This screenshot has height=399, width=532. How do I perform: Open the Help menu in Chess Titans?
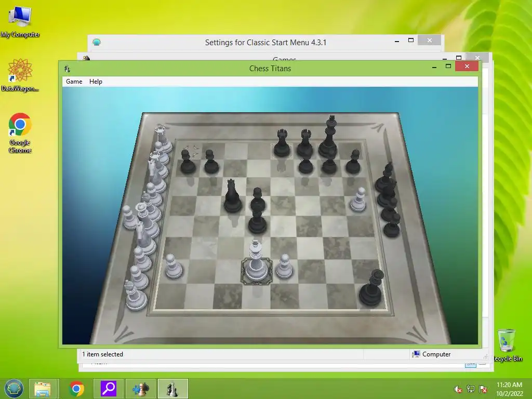pyautogui.click(x=96, y=82)
